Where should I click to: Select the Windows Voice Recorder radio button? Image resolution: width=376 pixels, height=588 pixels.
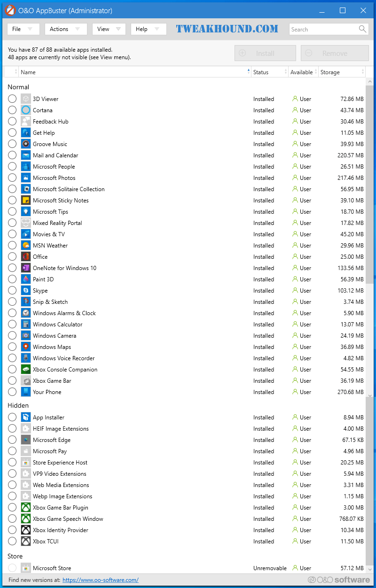(12, 358)
